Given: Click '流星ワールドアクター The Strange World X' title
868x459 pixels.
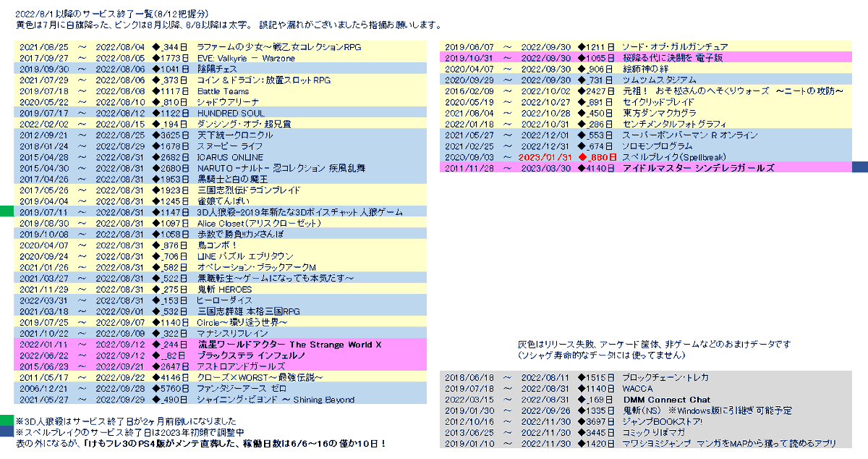Looking at the screenshot, I should click(x=289, y=344).
